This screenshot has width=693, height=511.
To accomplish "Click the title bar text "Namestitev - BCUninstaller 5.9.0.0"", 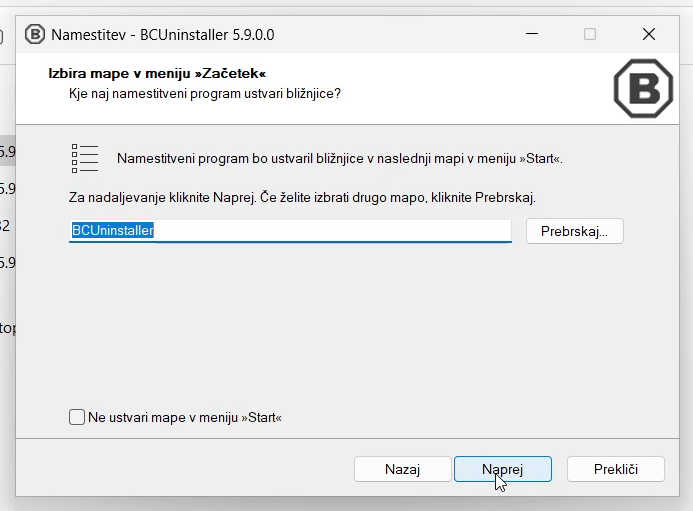I will [x=163, y=34].
